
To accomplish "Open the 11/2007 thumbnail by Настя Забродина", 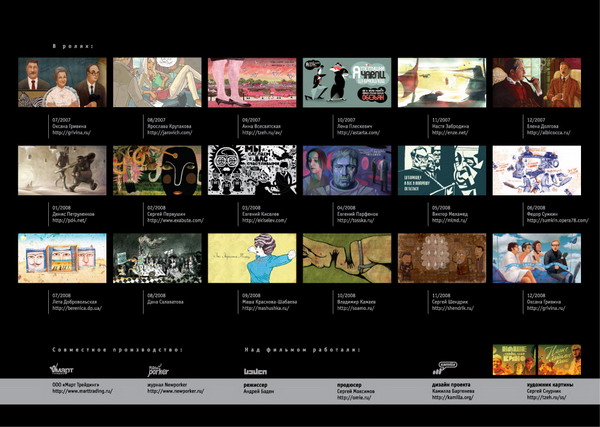I will 442,82.
